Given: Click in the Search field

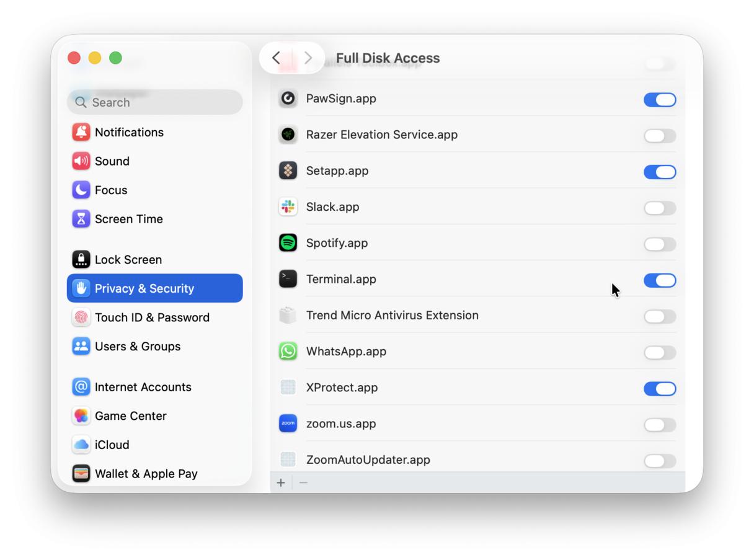Looking at the screenshot, I should pyautogui.click(x=154, y=102).
